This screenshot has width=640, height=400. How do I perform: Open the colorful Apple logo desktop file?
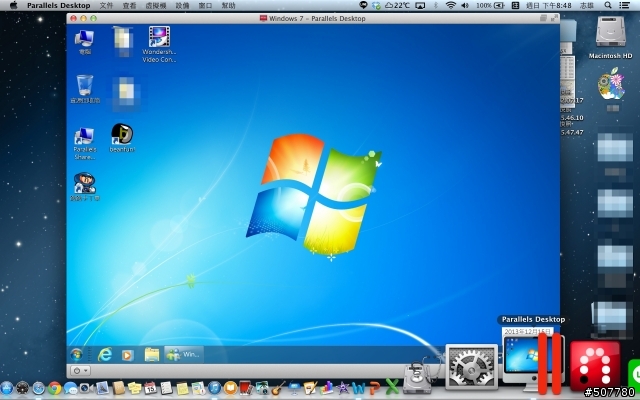[611, 84]
